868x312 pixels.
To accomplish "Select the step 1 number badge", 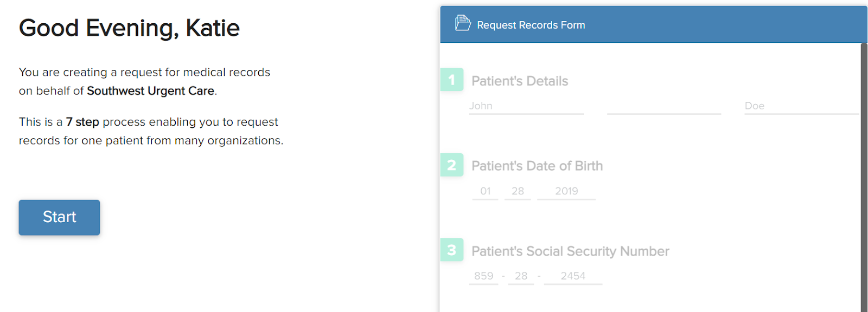I will pos(452,80).
